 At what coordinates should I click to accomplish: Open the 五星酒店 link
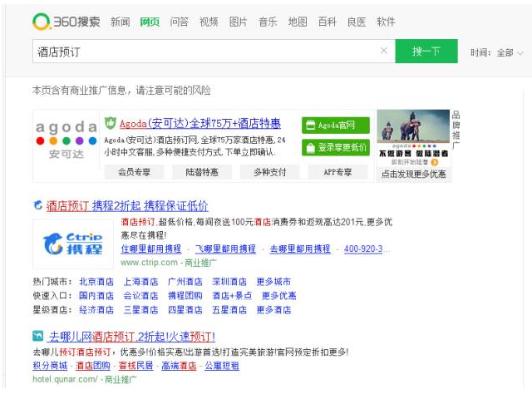tap(229, 310)
